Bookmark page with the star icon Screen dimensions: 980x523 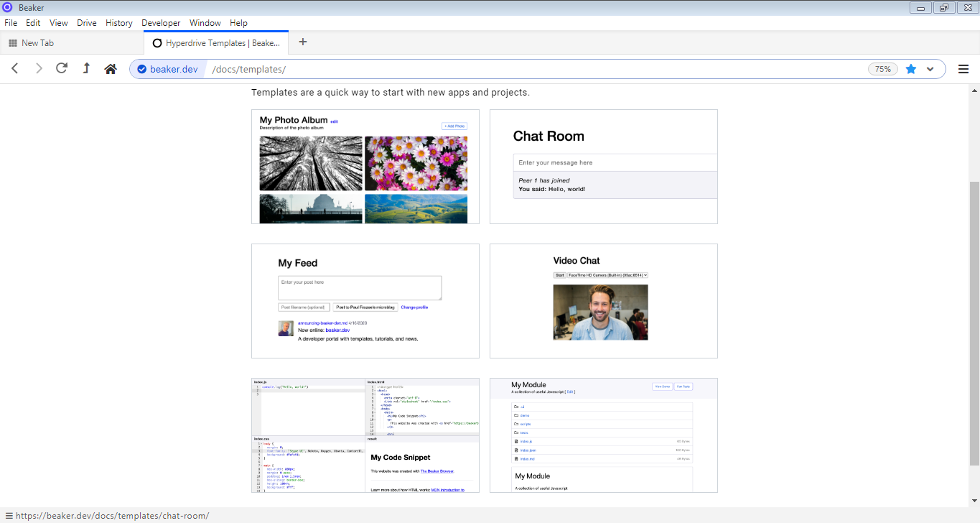(x=911, y=69)
